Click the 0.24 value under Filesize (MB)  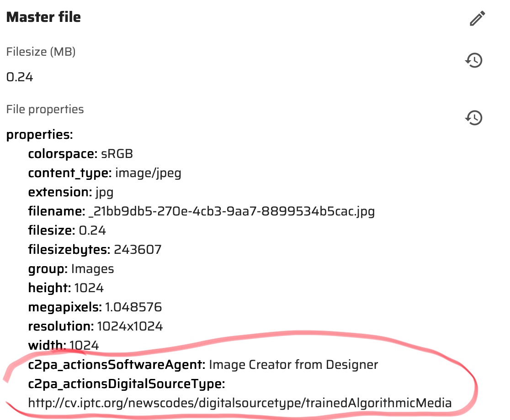20,77
